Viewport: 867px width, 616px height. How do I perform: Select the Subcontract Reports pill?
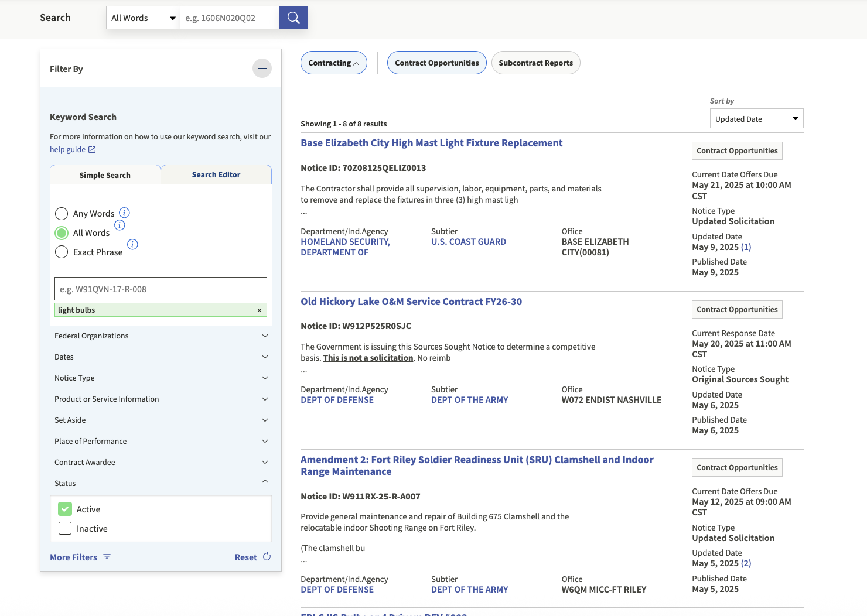point(536,63)
